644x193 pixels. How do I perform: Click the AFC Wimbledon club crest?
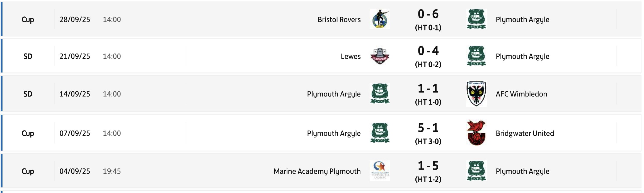pyautogui.click(x=476, y=94)
